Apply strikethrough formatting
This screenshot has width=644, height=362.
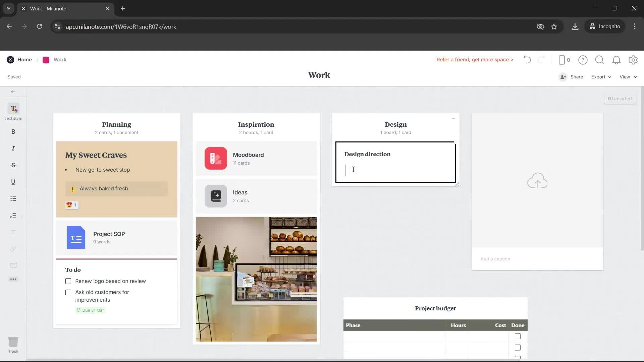click(x=13, y=165)
